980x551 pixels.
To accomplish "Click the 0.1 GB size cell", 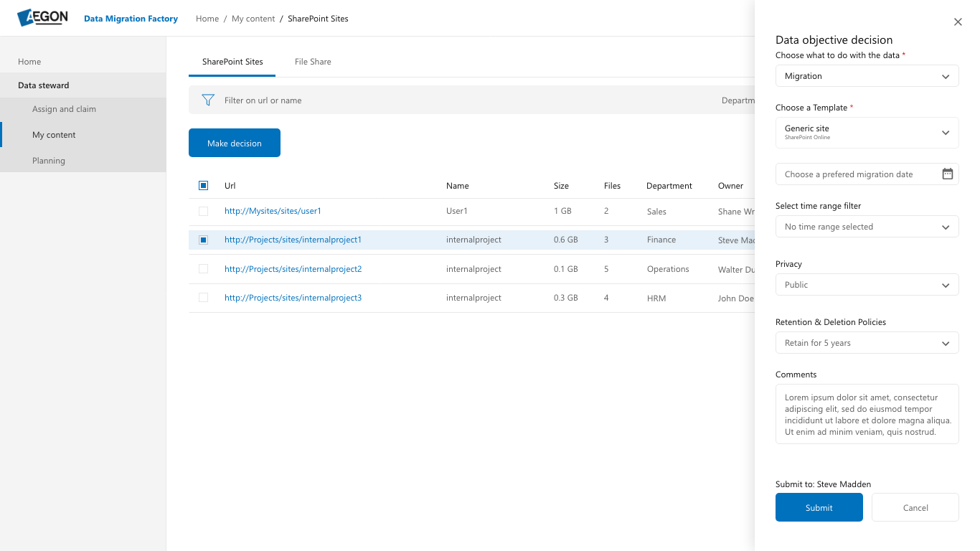I will [x=565, y=269].
